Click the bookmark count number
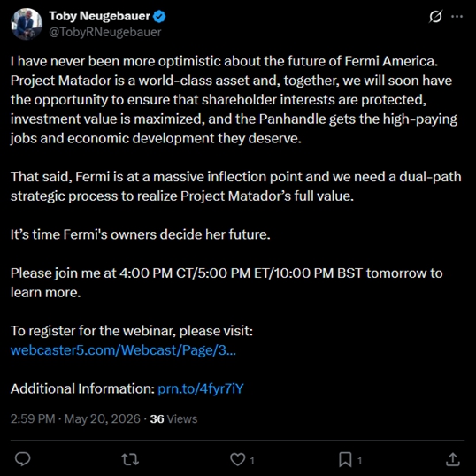476x476 pixels. coord(359,461)
